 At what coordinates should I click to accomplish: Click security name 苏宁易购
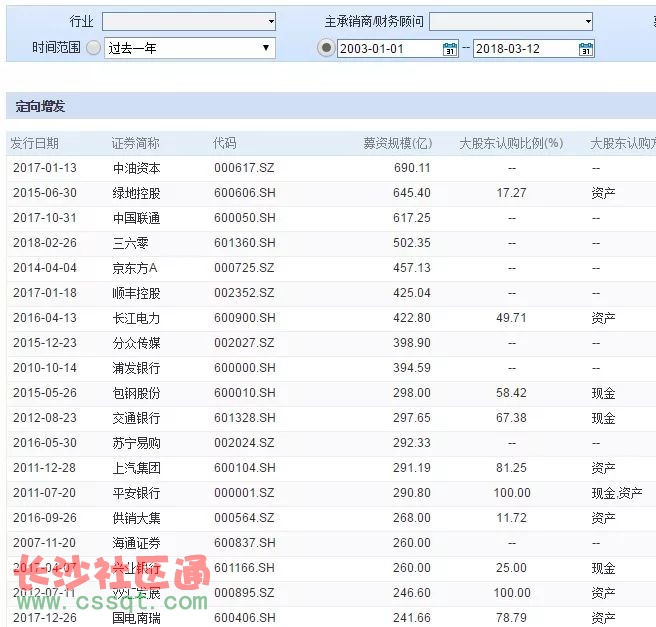point(136,443)
